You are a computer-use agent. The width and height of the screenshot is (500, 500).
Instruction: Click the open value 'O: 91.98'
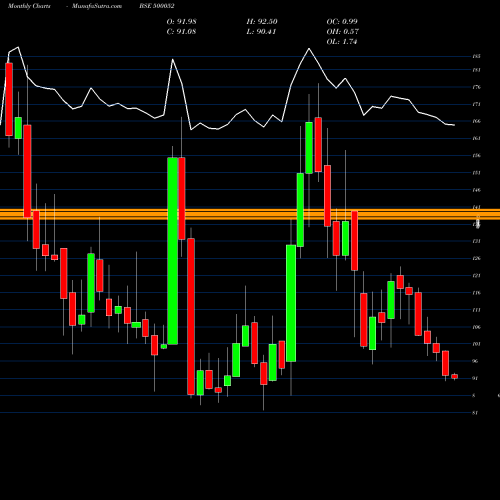[181, 22]
